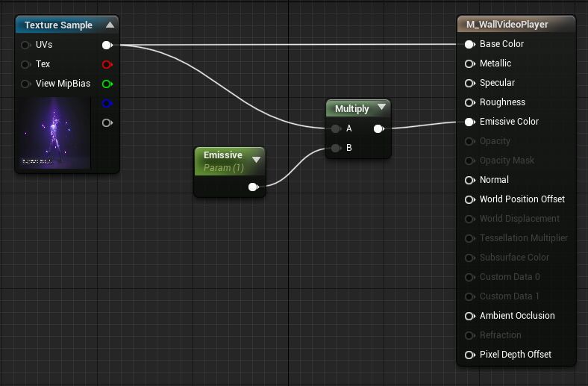Click the View MipBias input pin

pyautogui.click(x=25, y=84)
